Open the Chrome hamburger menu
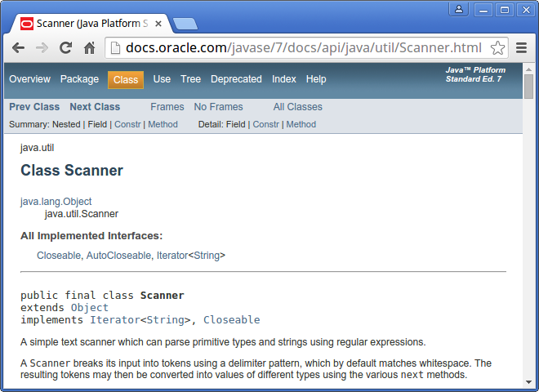The height and width of the screenshot is (392, 539). click(x=522, y=48)
